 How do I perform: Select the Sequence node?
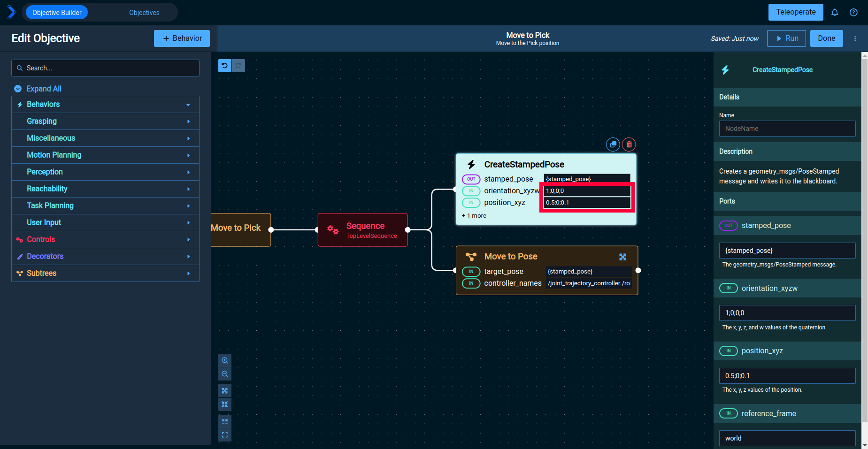[x=363, y=230]
